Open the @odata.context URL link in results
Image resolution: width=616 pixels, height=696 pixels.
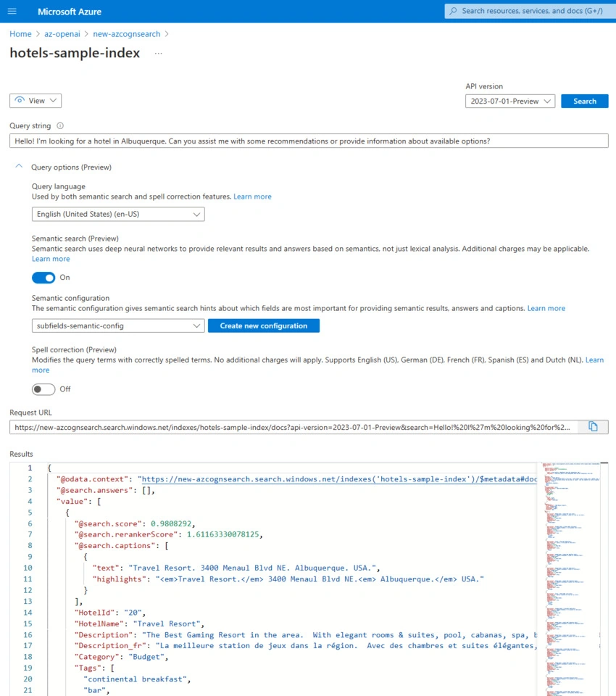coord(339,479)
